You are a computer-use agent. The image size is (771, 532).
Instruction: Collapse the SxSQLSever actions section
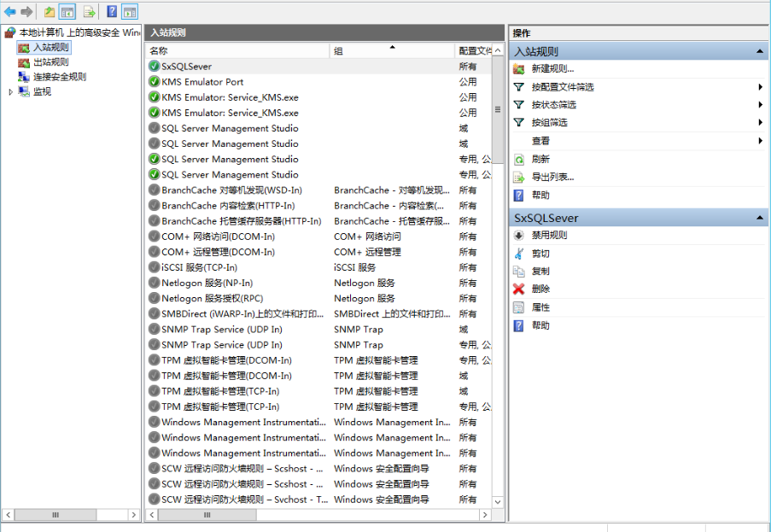[x=760, y=217]
